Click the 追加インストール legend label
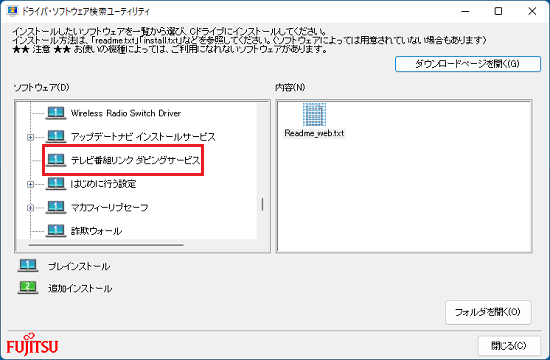The height and width of the screenshot is (360, 550). (x=80, y=288)
